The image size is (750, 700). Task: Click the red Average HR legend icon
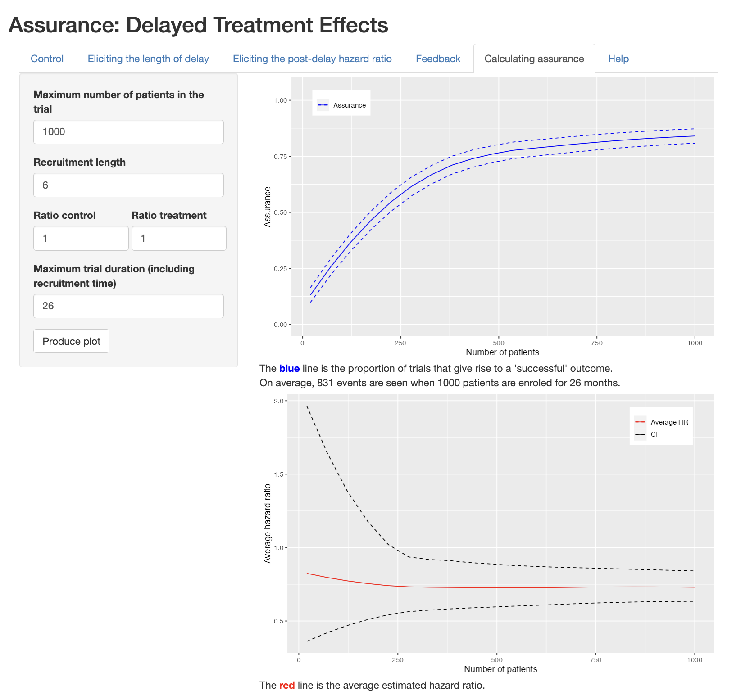(640, 422)
